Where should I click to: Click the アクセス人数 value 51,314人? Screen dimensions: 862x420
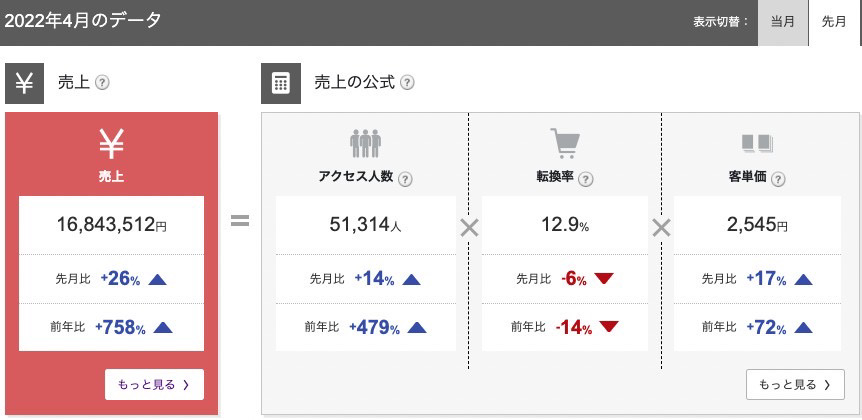click(x=365, y=225)
